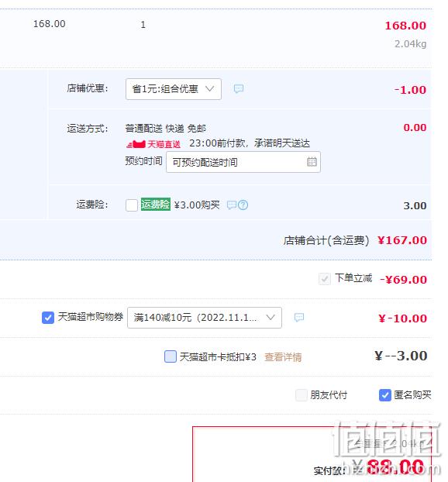Tick the 天猫超市卡抵扣¥3 checkbox

(x=171, y=356)
